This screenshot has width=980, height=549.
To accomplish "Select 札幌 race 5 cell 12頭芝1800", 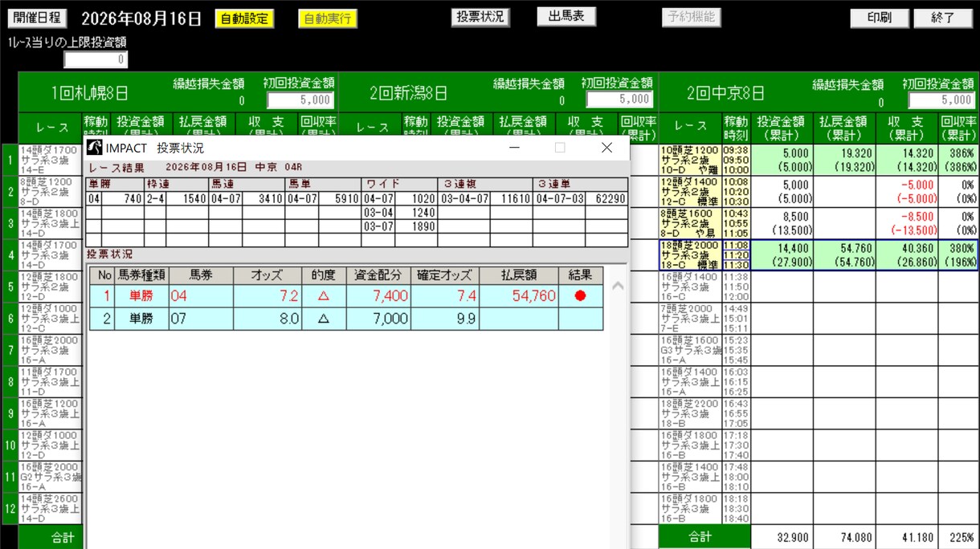I will coord(50,287).
